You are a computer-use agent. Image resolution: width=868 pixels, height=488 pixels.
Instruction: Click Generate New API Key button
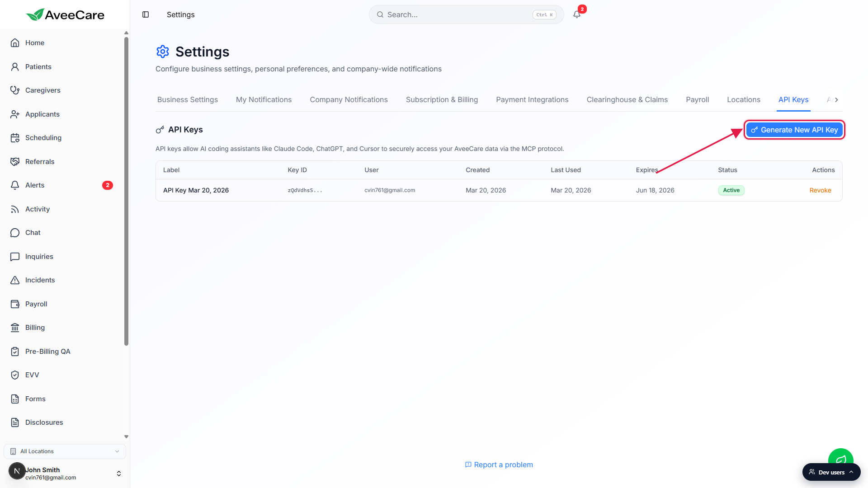[x=794, y=130]
